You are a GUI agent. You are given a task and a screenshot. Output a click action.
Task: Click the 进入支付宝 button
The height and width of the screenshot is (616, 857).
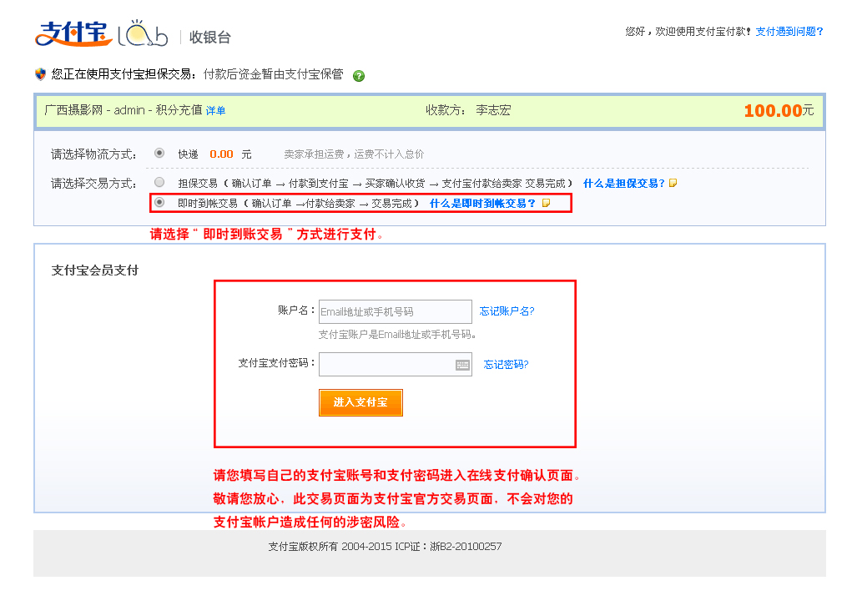[x=360, y=403]
